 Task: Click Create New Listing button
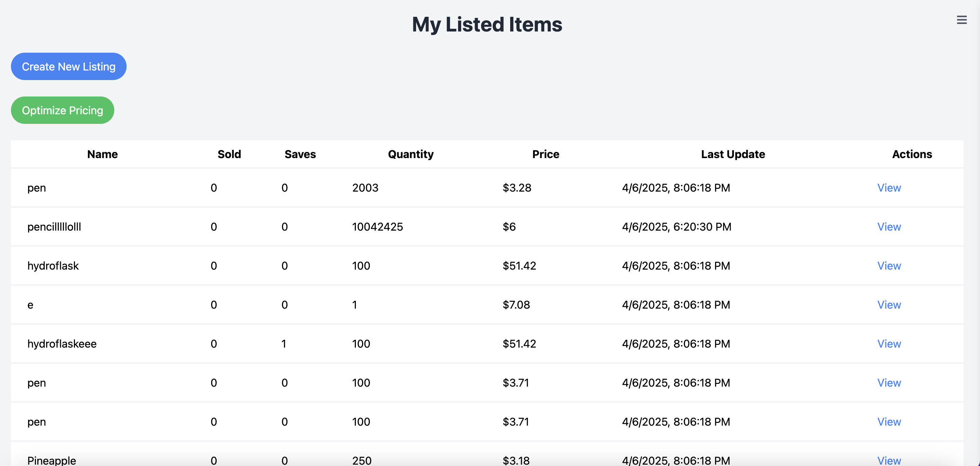pos(68,67)
